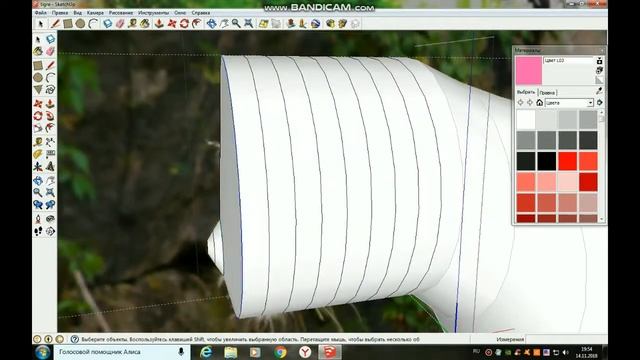Select the Freehand tool in left palette
Image resolution: width=640 pixels, height=360 pixels.
coord(50,90)
